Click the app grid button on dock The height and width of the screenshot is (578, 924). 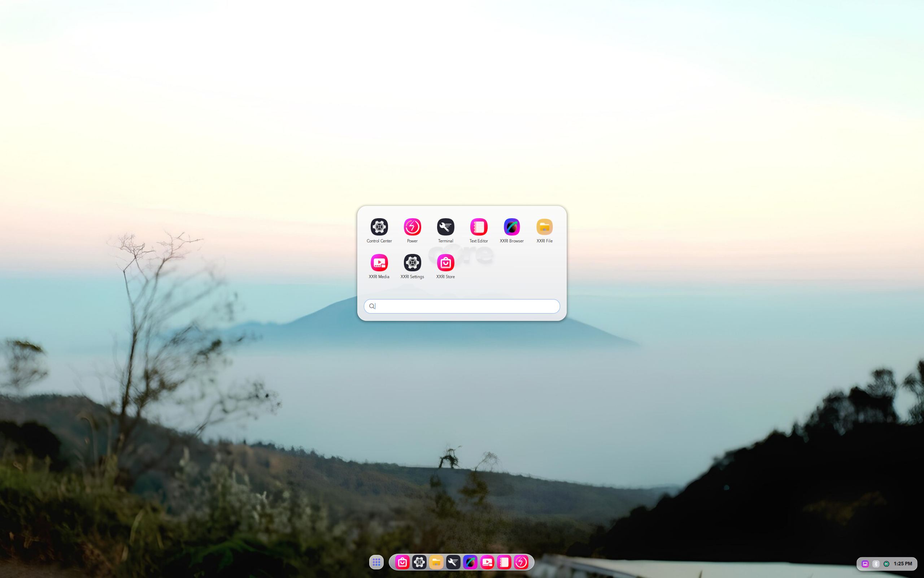[x=376, y=562]
